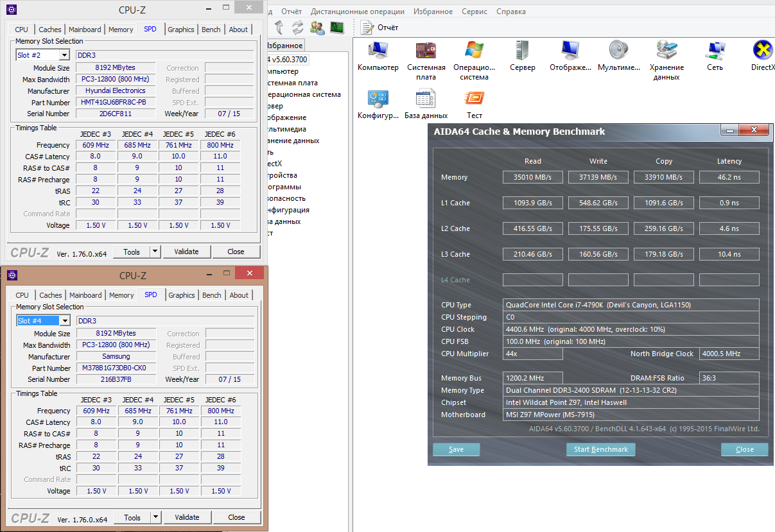
Task: Click the Memory Read value 35010 MB/s
Action: tap(533, 177)
